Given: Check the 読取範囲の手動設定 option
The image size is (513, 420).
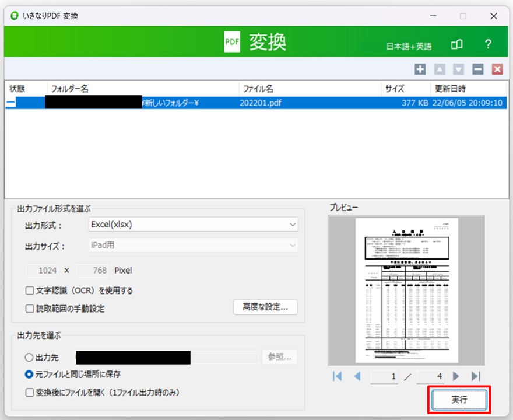Looking at the screenshot, I should [30, 309].
